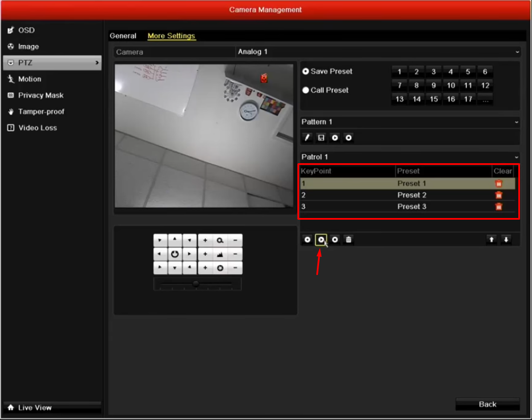The image size is (532, 420).
Task: Select keypoint row 2 with Preset 2
Action: 408,195
